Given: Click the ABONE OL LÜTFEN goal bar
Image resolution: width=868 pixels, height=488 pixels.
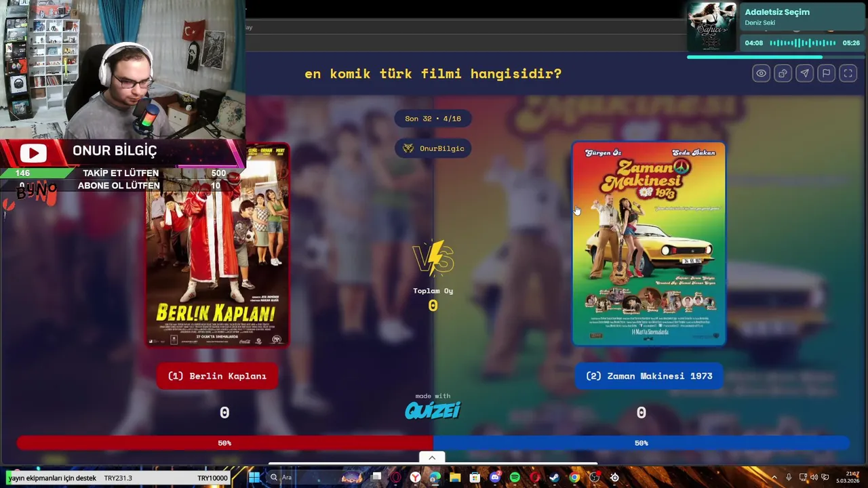Looking at the screenshot, I should pyautogui.click(x=121, y=186).
